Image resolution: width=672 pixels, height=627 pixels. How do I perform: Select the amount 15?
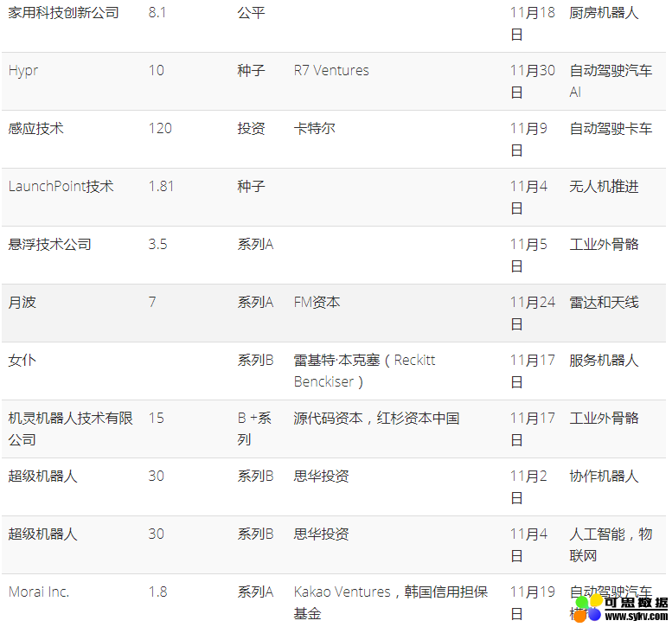tap(157, 418)
